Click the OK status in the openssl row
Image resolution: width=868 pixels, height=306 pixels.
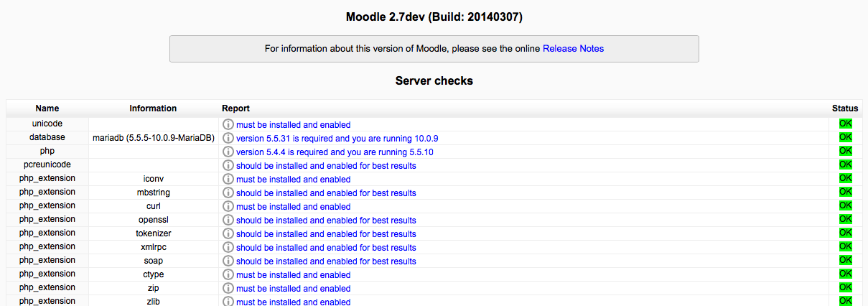845,220
